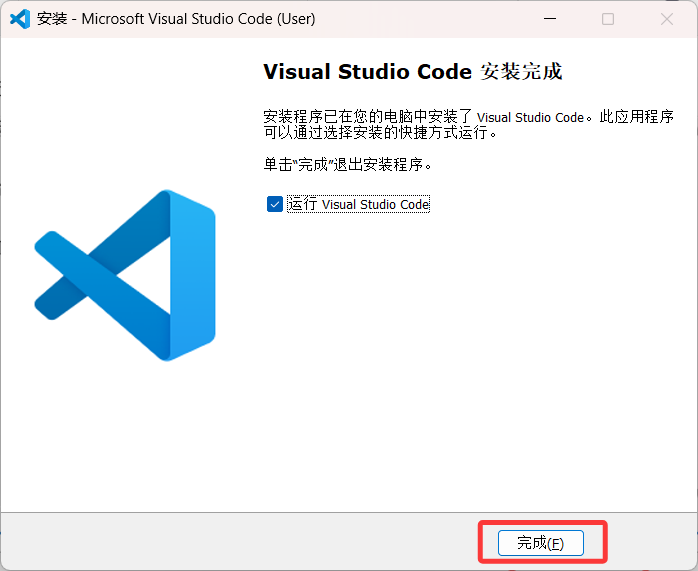Click the text 单击"完成"退出安装程序
This screenshot has width=698, height=571.
coord(348,165)
